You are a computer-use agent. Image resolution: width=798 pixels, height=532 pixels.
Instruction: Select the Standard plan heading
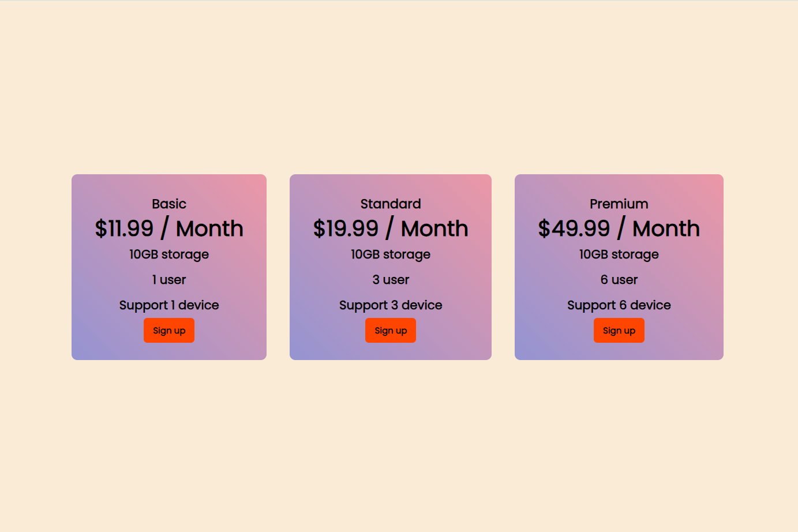(391, 204)
